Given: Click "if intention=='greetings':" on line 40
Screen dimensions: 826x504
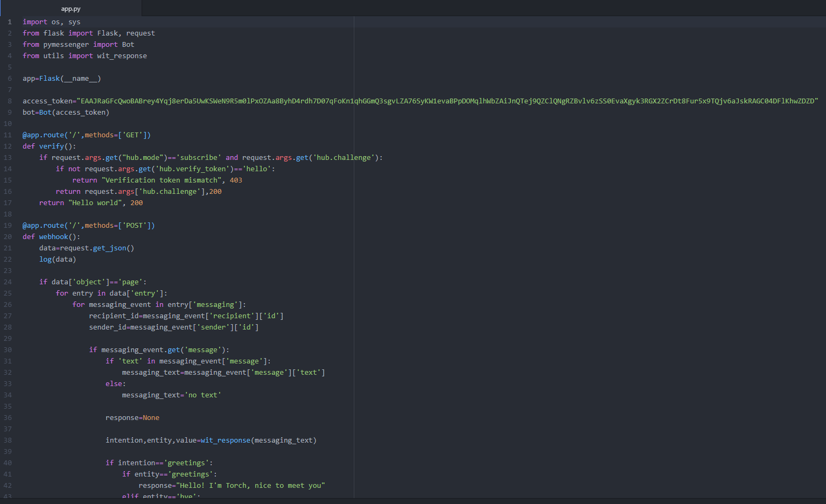Looking at the screenshot, I should click(159, 463).
